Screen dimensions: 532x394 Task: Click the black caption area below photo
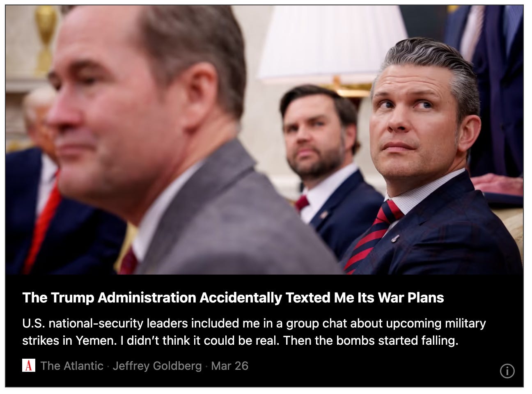pyautogui.click(x=264, y=330)
